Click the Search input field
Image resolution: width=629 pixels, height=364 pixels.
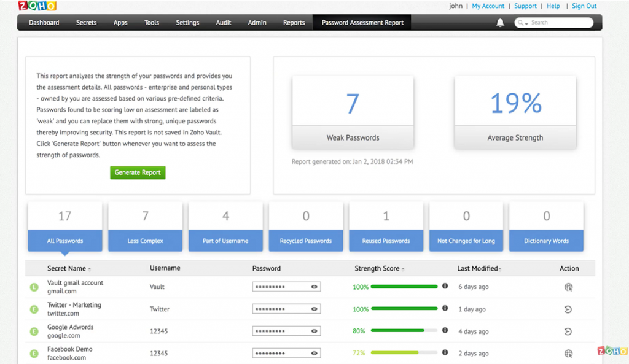[559, 23]
